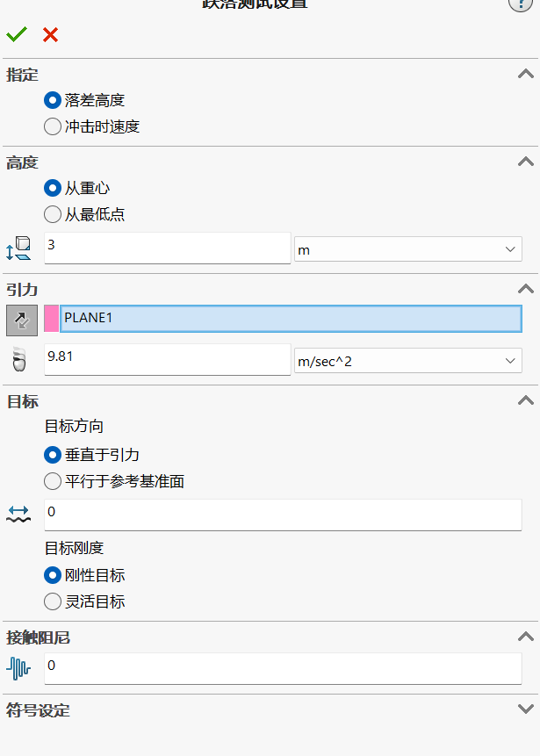
Task: Click the PLANE1 gravity reference field
Action: pyautogui.click(x=291, y=318)
